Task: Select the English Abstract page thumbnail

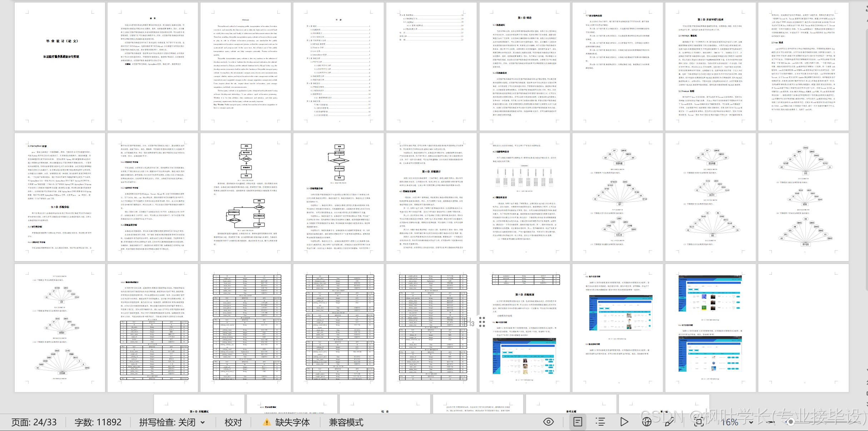Action: 245,67
